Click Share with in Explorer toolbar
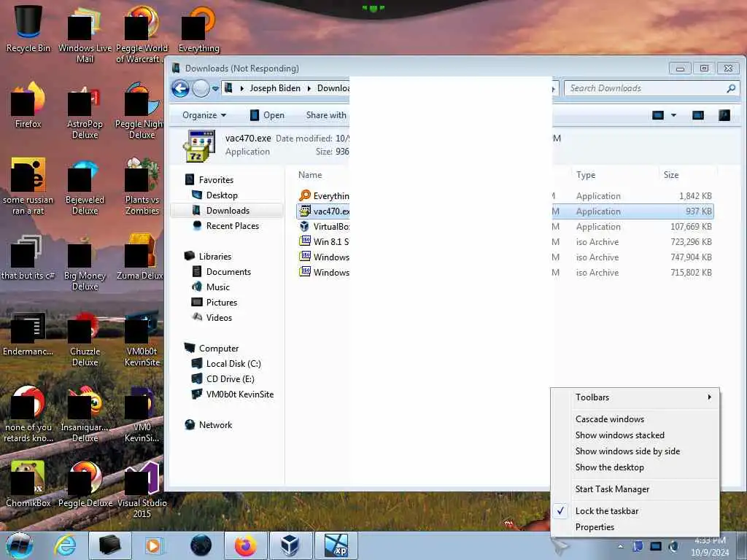747x560 pixels. pyautogui.click(x=326, y=115)
